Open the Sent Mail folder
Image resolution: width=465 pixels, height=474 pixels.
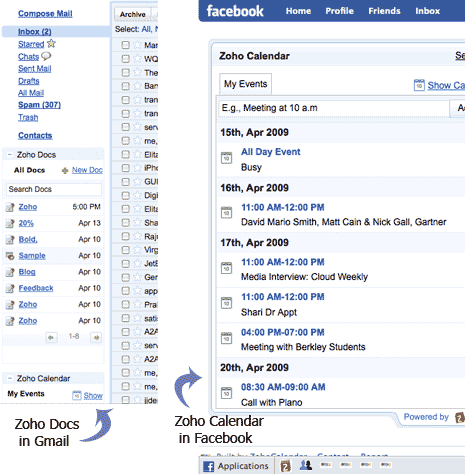tap(35, 69)
